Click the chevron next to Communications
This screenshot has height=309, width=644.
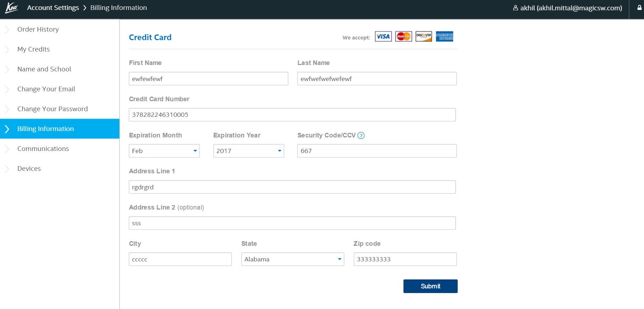pyautogui.click(x=7, y=149)
